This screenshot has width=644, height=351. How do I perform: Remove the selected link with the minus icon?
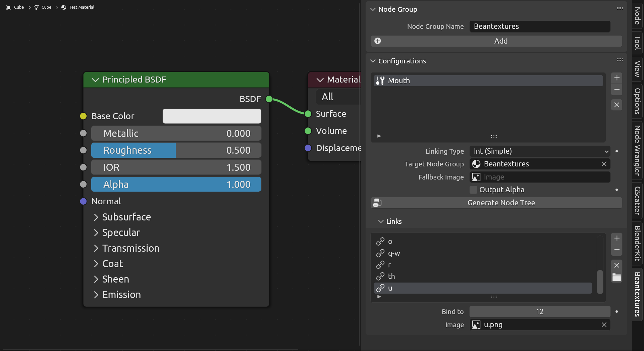tap(616, 250)
